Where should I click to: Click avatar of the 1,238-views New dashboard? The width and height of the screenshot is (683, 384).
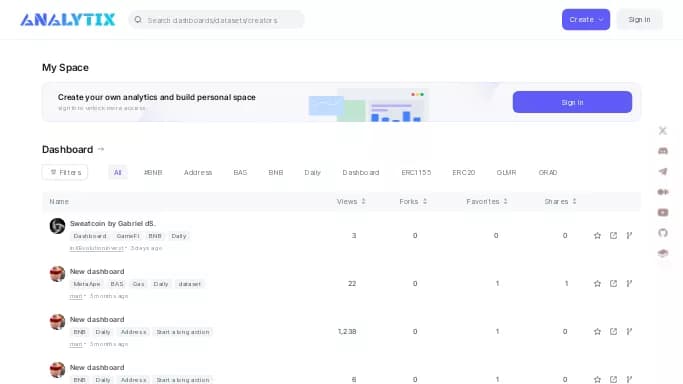click(57, 322)
